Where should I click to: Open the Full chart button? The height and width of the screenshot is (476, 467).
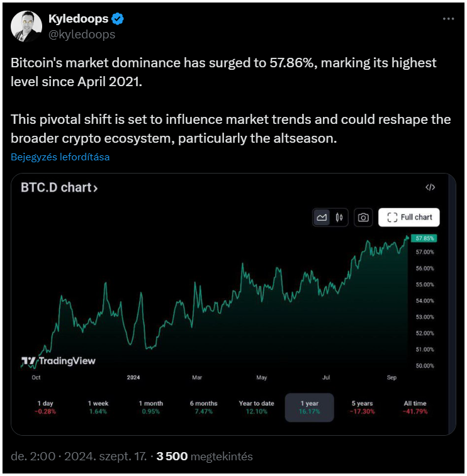(x=409, y=218)
